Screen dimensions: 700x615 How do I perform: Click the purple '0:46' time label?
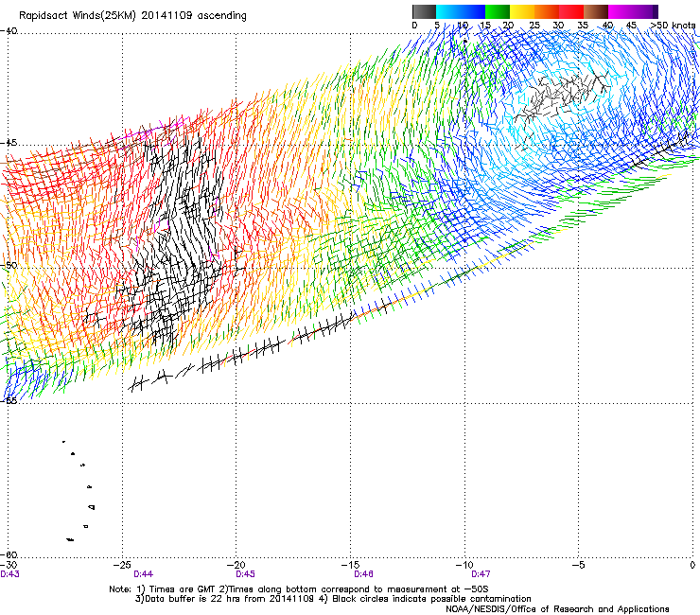pyautogui.click(x=364, y=574)
